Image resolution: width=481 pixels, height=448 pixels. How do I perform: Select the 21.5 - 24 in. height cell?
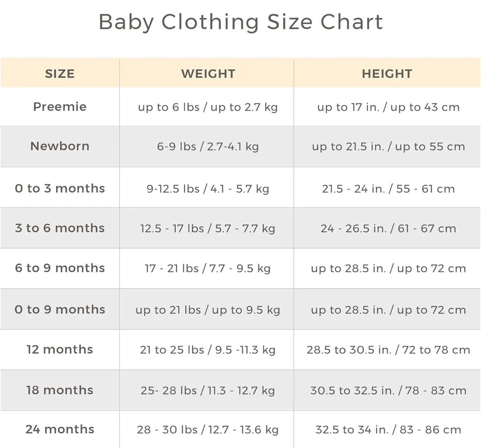tap(388, 189)
